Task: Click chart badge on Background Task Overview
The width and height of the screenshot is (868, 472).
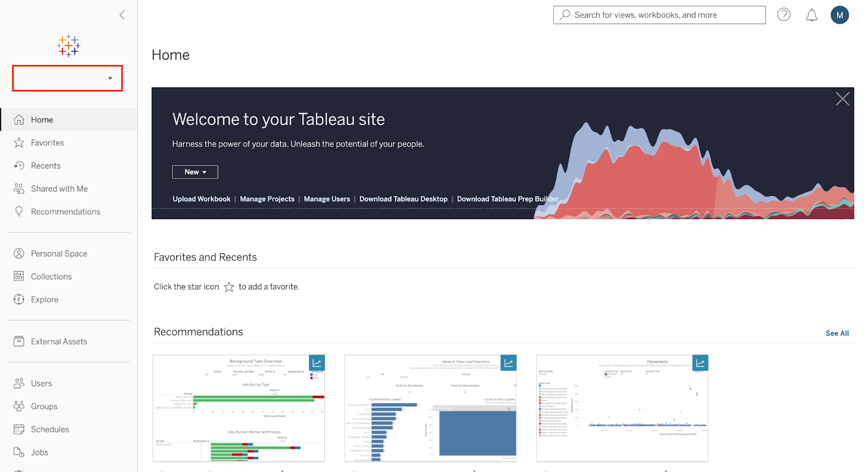Action: pos(317,363)
